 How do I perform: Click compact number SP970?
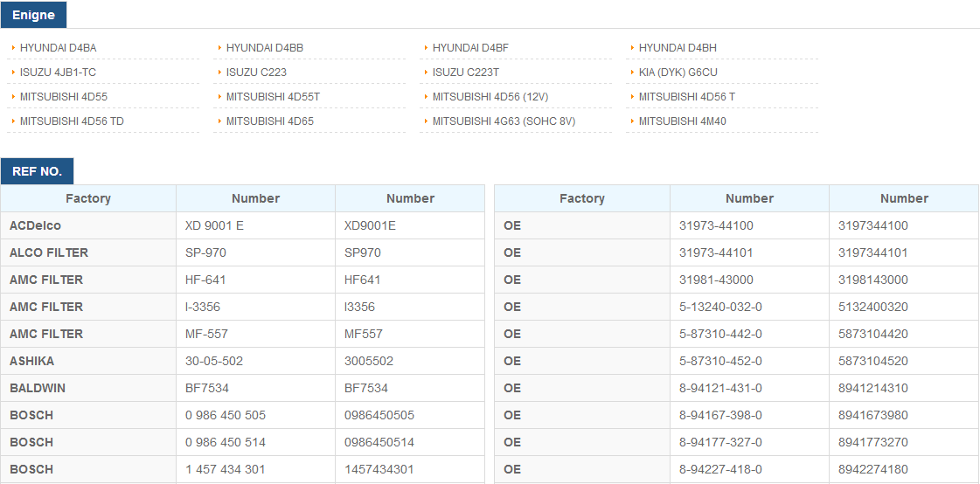(363, 252)
